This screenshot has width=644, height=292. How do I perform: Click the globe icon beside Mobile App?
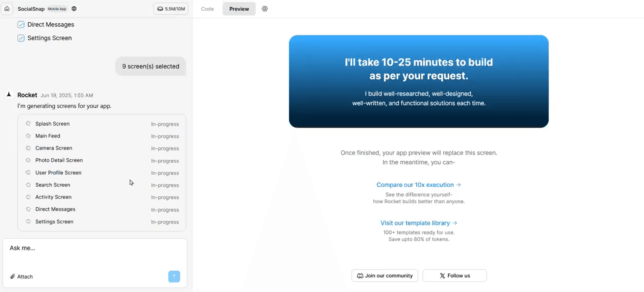[x=74, y=9]
